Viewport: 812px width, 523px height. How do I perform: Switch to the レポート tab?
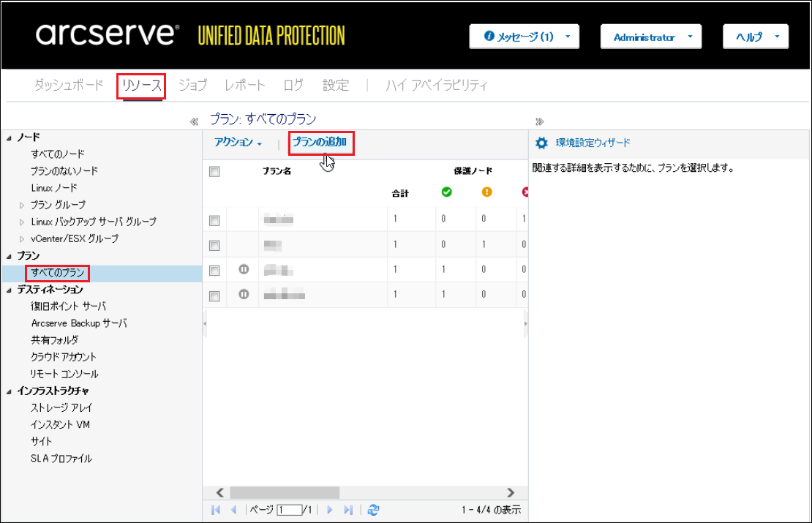pos(244,86)
